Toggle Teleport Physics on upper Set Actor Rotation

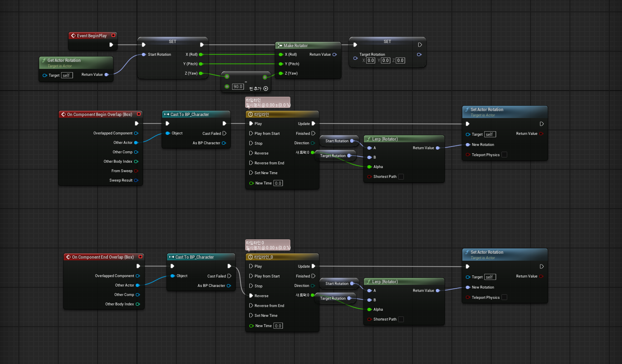(x=504, y=155)
